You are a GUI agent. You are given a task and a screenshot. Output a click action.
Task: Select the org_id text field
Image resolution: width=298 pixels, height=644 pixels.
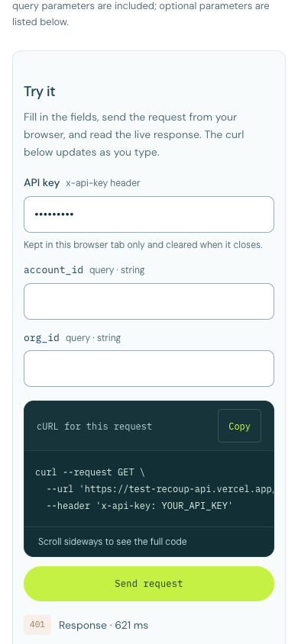[x=149, y=369]
